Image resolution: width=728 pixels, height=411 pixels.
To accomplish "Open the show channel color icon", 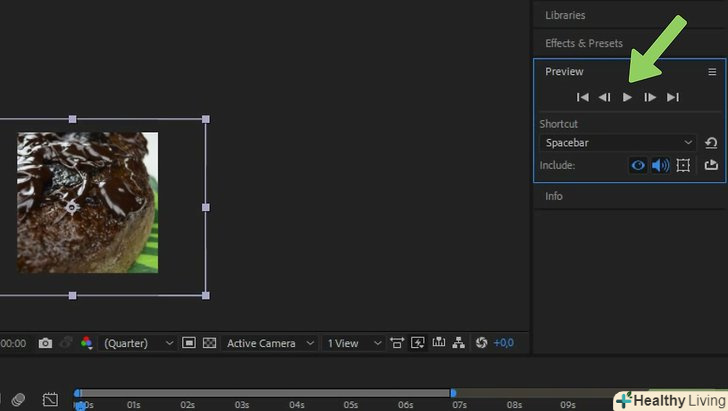I will [86, 343].
